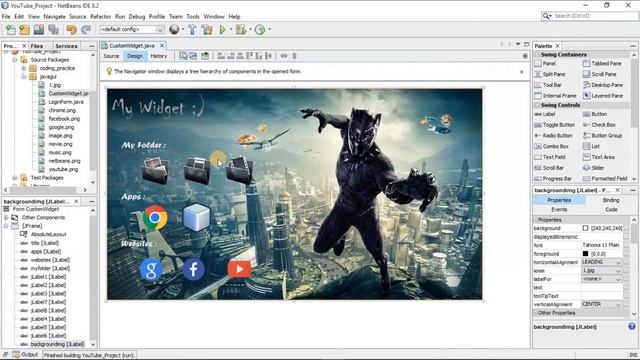Viewport: 640px width, 360px height.
Task: Switch to the Source view tab
Action: [x=111, y=56]
